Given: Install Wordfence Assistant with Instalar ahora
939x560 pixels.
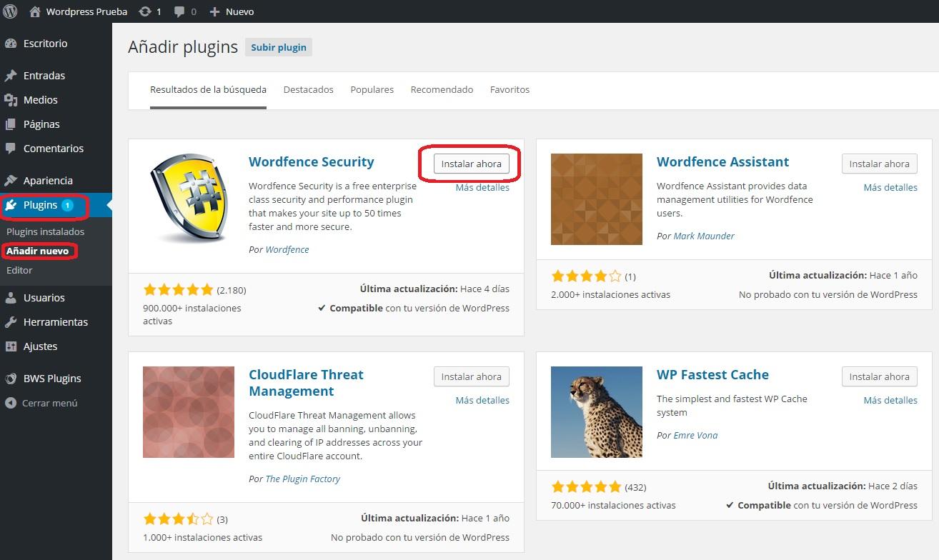Looking at the screenshot, I should (x=880, y=164).
